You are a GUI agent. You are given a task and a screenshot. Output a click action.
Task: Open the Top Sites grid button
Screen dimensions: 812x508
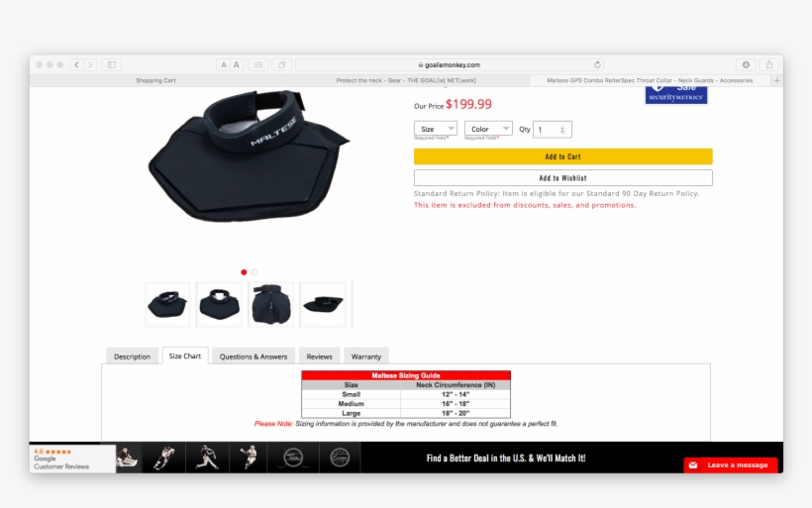(257, 64)
